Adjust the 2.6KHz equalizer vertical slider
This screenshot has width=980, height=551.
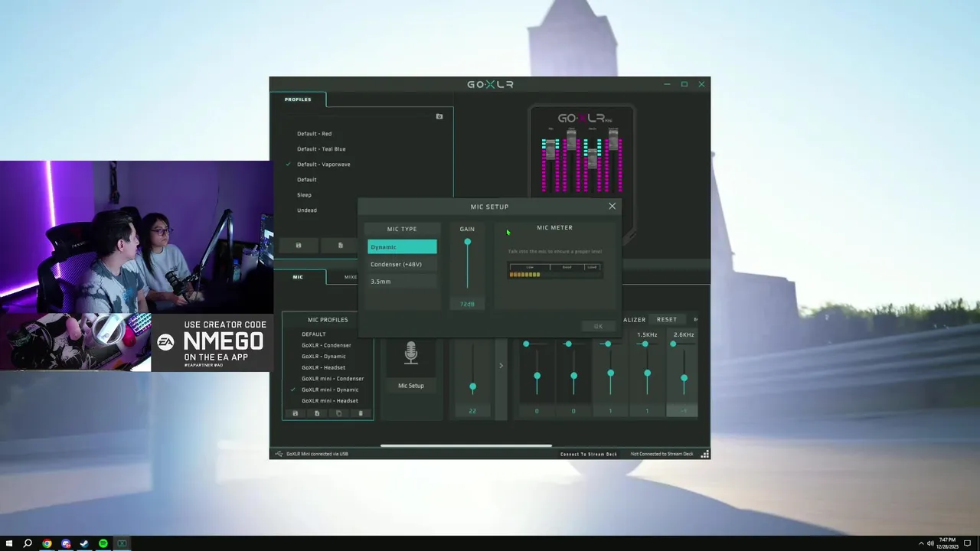point(684,377)
